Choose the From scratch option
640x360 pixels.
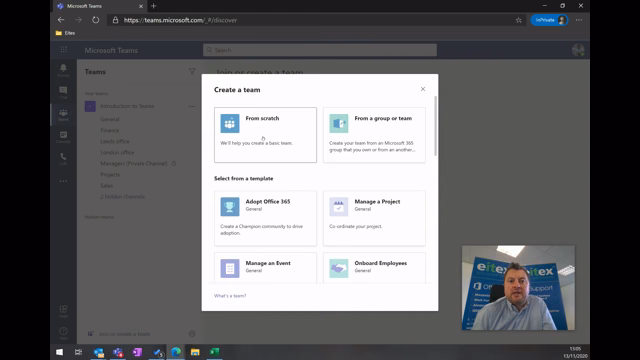pyautogui.click(x=265, y=135)
